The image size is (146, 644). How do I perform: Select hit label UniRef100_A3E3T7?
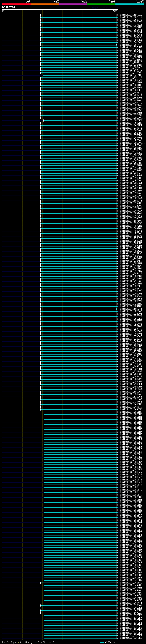coord(131,316)
